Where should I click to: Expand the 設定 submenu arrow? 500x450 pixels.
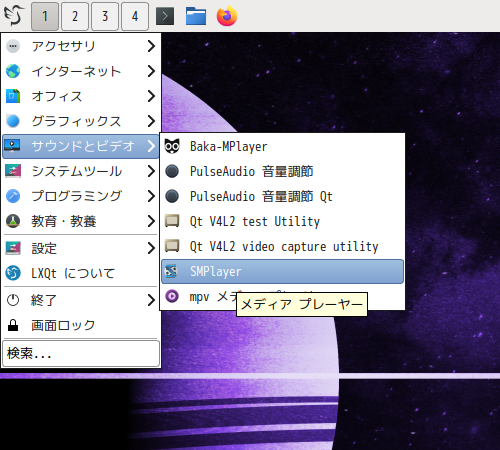point(151,248)
